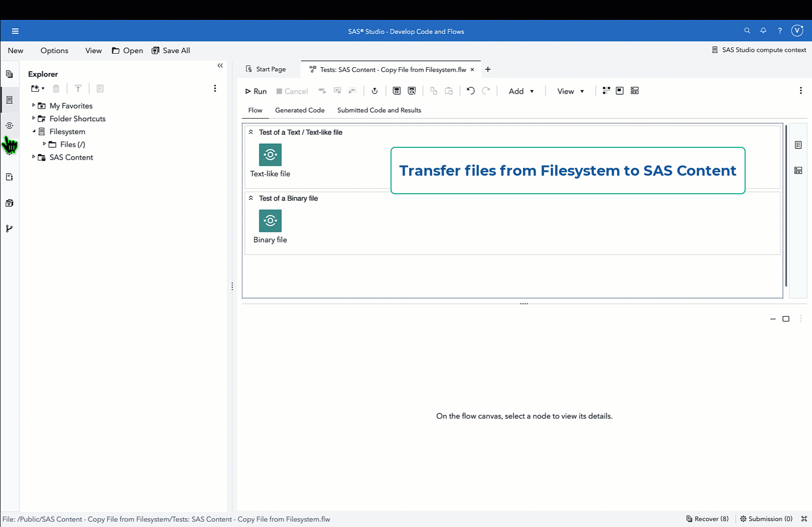Click the Save icon in flow toolbar
Image resolution: width=812 pixels, height=527 pixels.
tap(396, 91)
